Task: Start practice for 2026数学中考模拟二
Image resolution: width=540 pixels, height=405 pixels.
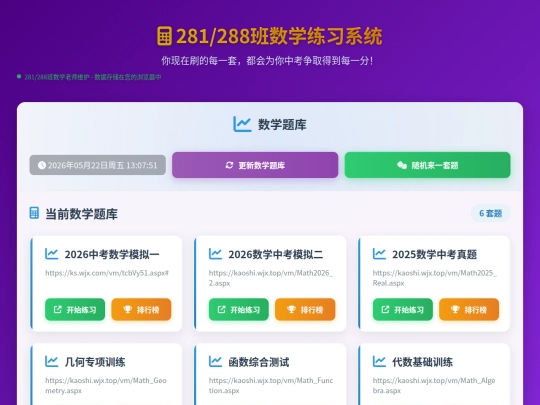Action: pos(239,309)
